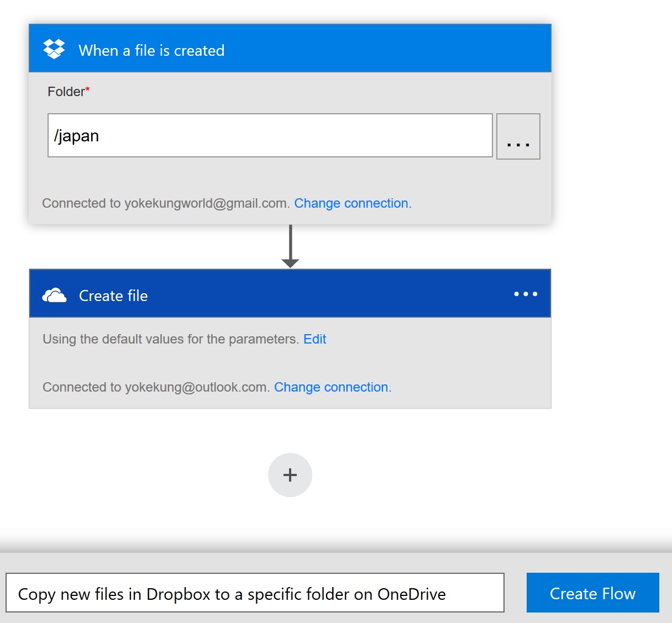Click 'Connected to yokekung@outlook.com' text
Image resolution: width=672 pixels, height=623 pixels.
pos(156,387)
